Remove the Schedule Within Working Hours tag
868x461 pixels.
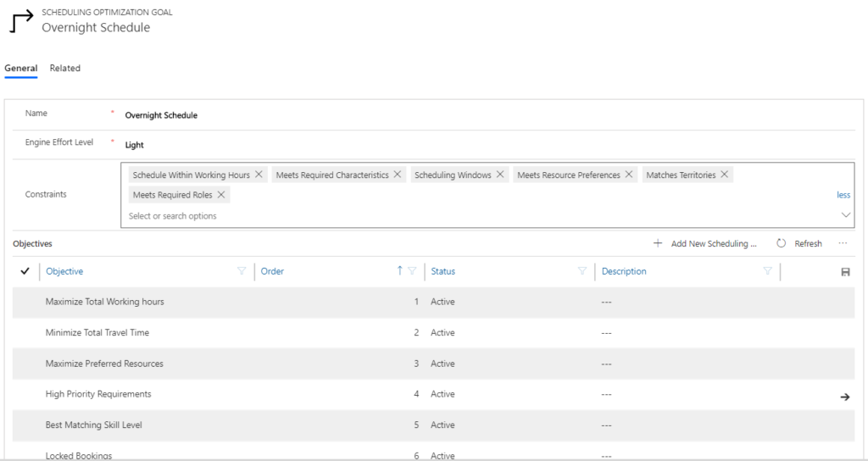(x=259, y=175)
